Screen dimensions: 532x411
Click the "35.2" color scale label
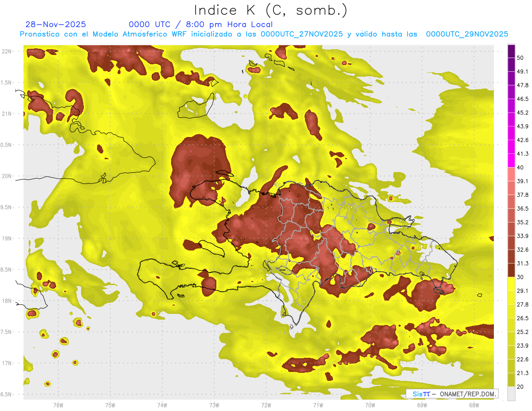[523, 222]
